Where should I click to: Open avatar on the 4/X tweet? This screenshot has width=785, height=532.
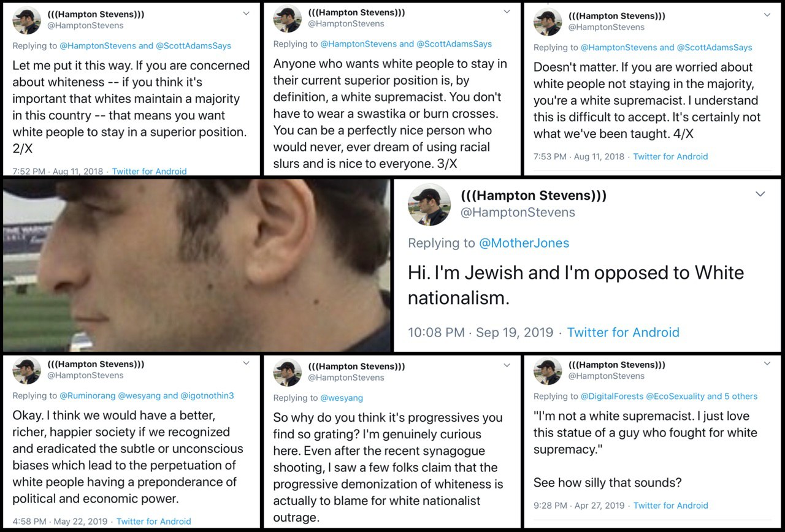[x=548, y=21]
